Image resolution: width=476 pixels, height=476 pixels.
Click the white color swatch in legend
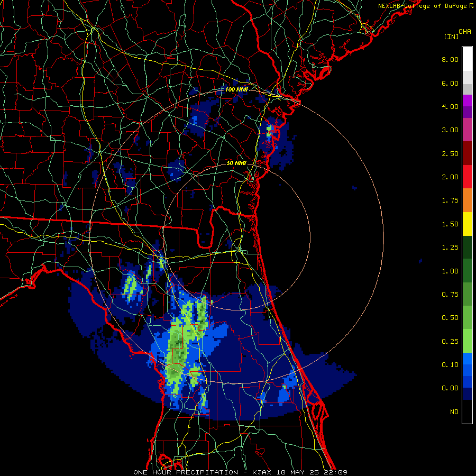(467, 59)
